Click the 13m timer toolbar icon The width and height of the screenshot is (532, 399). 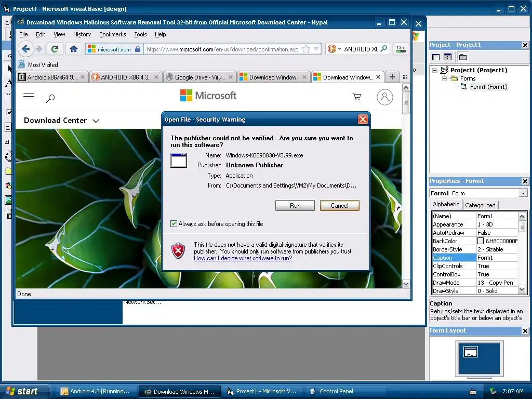[401, 49]
